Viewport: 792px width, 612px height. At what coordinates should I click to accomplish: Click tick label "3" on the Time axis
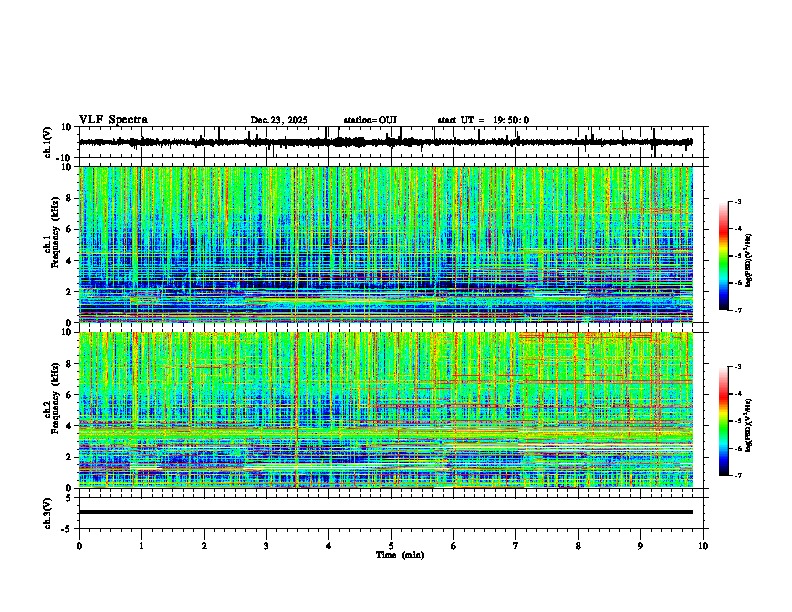coord(266,546)
